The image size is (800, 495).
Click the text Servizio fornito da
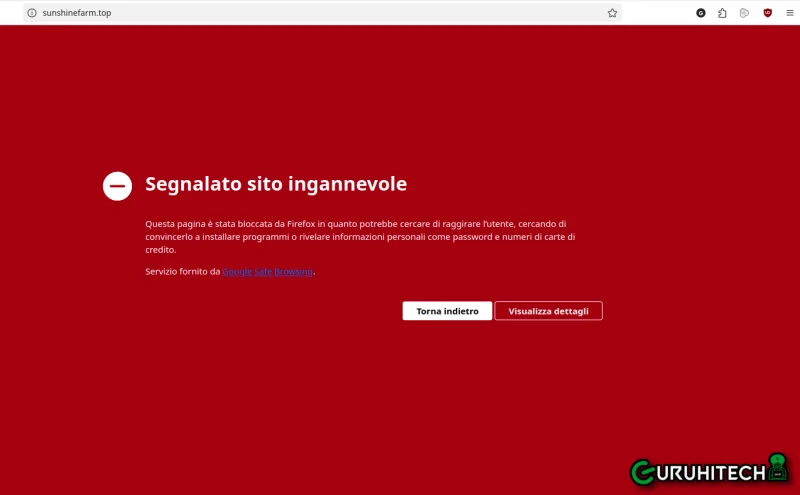[183, 271]
